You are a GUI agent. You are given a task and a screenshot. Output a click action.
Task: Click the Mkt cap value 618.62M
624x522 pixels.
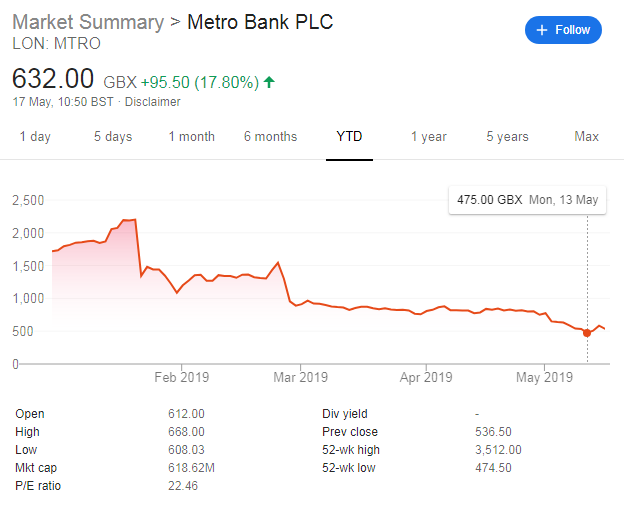pos(193,468)
